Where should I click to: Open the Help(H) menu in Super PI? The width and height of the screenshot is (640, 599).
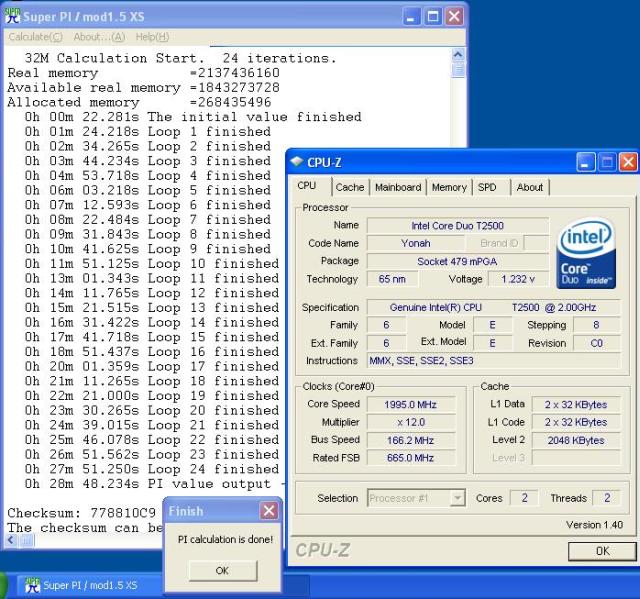click(x=152, y=37)
